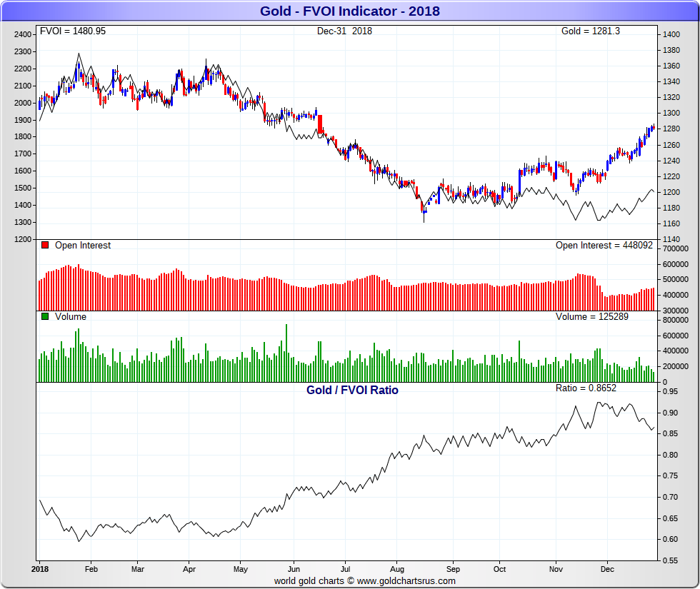Click the green Volume legend swatch

45,317
